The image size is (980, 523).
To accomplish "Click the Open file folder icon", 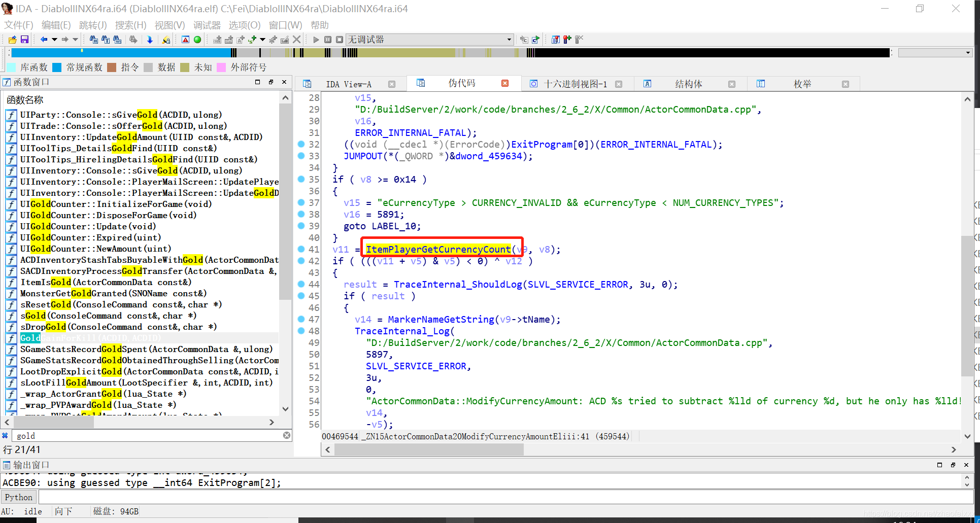I will pos(13,40).
